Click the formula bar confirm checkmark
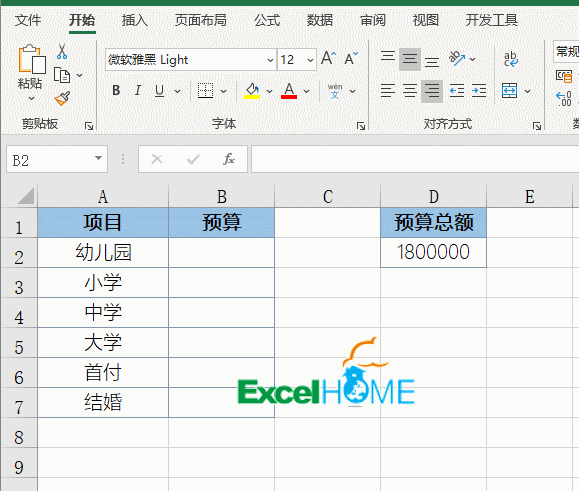Screen dimensions: 579x491 [x=193, y=159]
